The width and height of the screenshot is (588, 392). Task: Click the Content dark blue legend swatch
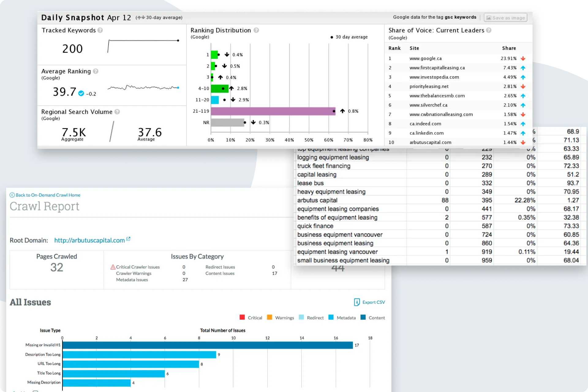(363, 317)
